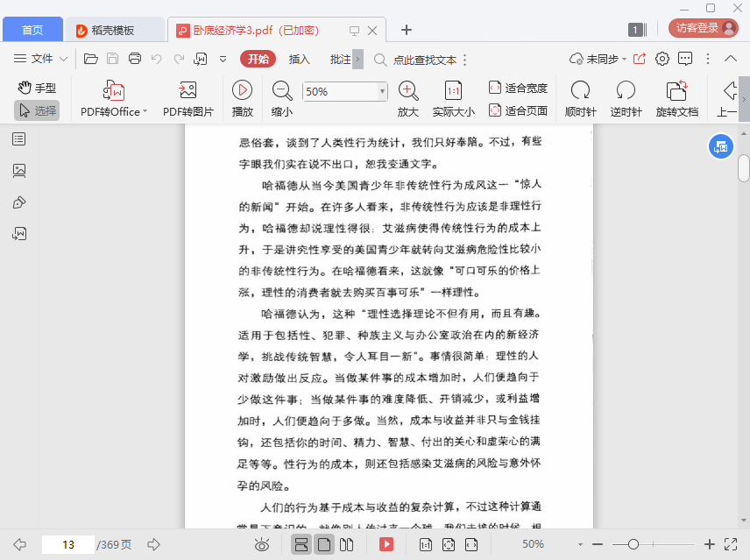
Task: Enable two-page view mode
Action: pos(346,544)
